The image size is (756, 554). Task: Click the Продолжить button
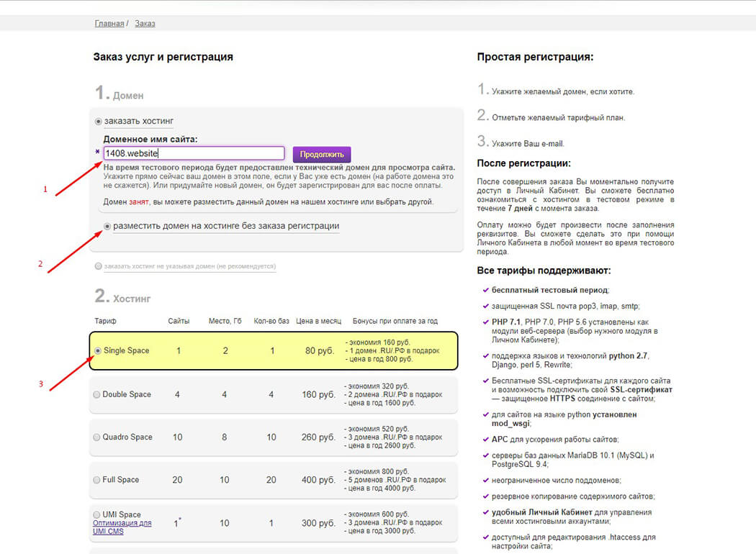tap(322, 154)
